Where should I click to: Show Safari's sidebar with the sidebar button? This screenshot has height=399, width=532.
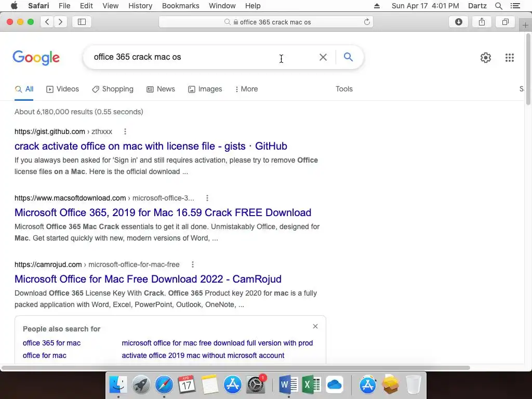pyautogui.click(x=82, y=22)
